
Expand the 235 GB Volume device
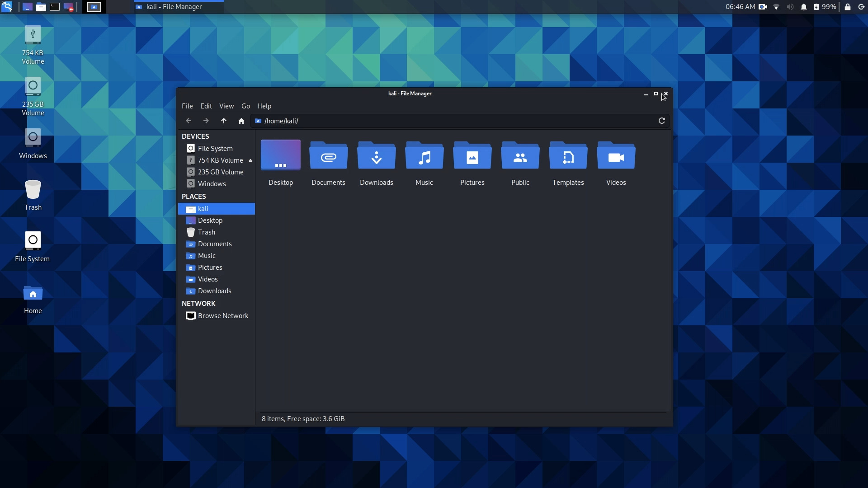[x=221, y=172]
